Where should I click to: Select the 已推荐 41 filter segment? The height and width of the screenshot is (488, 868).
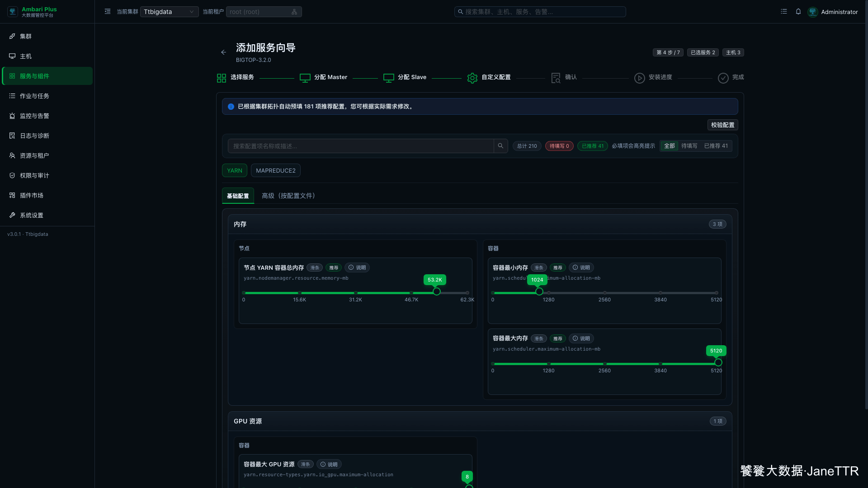pyautogui.click(x=716, y=146)
